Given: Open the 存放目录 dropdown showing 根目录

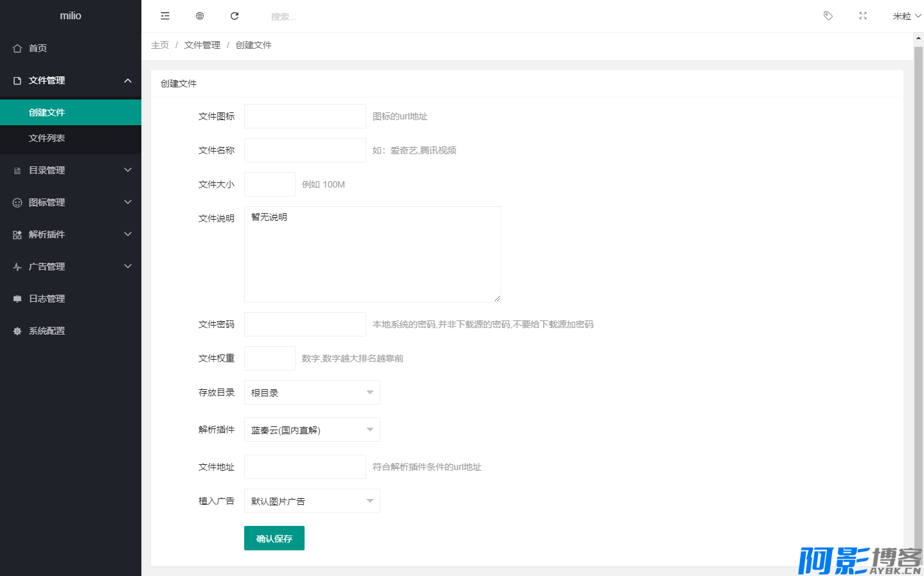Looking at the screenshot, I should point(312,392).
